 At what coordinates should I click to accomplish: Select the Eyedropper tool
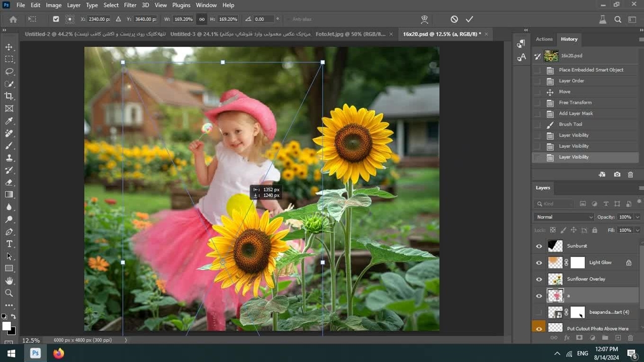click(x=9, y=121)
